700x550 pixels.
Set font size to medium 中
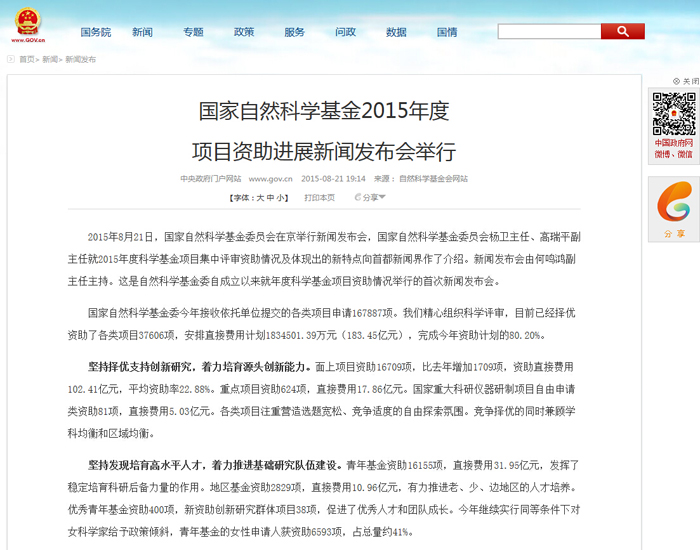pyautogui.click(x=271, y=198)
